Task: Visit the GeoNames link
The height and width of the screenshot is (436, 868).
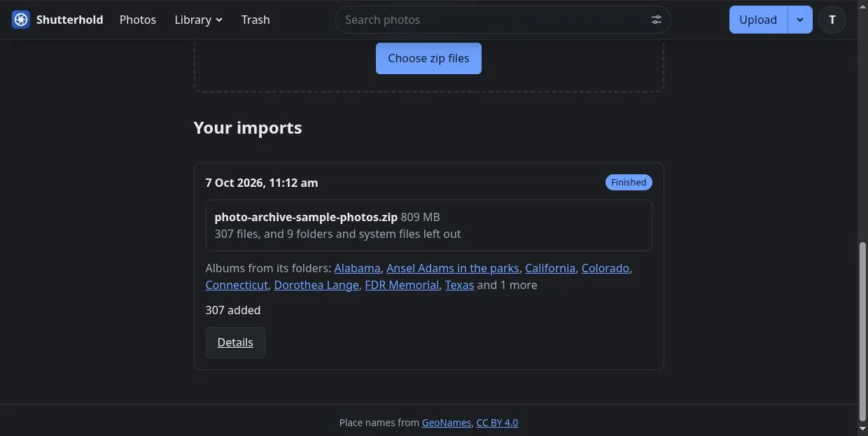Action: pyautogui.click(x=447, y=423)
